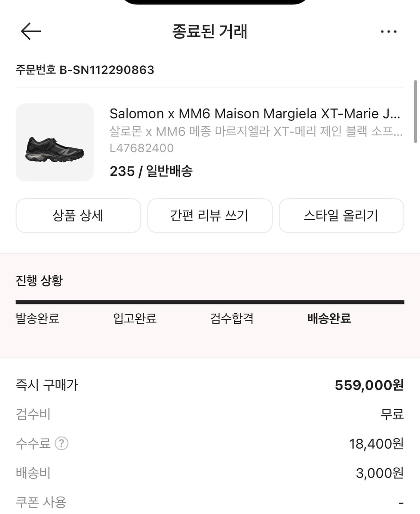This screenshot has height=514, width=420.
Task: Select the 배송완료 progress step
Action: pos(329,318)
